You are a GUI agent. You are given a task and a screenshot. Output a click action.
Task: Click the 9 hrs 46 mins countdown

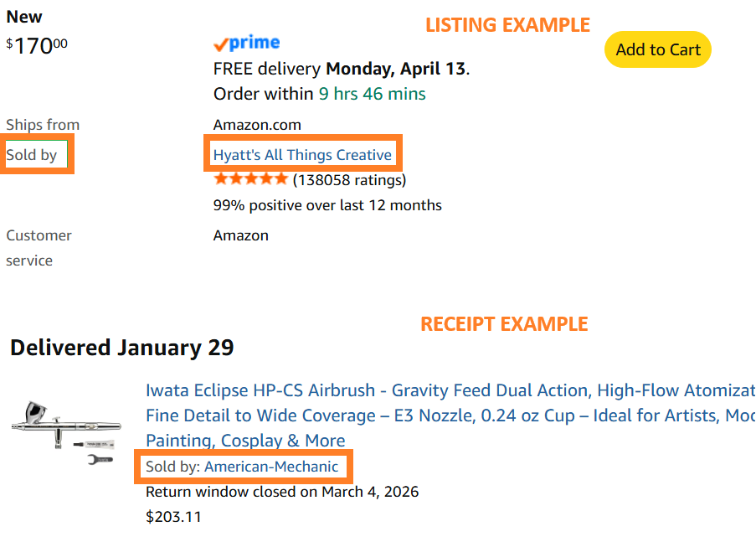pyautogui.click(x=373, y=94)
